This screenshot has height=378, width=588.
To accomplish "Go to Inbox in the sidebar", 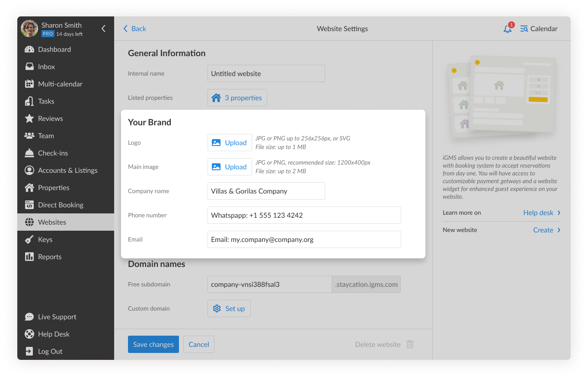I will (46, 67).
